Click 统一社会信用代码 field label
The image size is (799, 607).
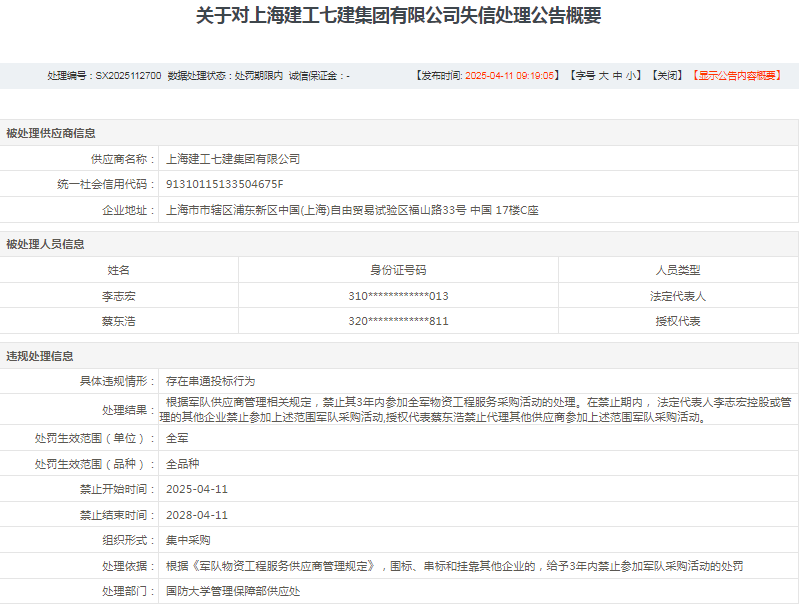105,184
